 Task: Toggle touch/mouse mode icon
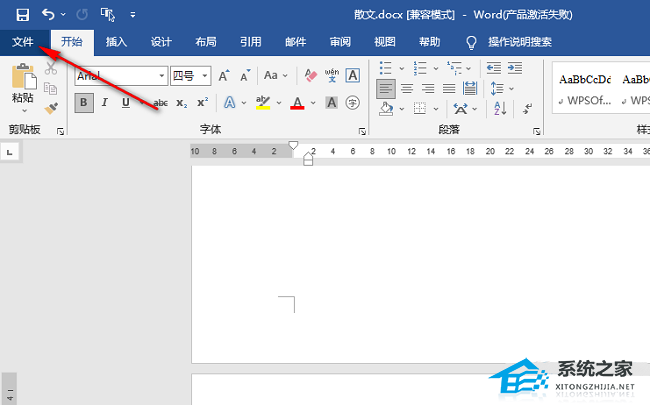tap(107, 15)
